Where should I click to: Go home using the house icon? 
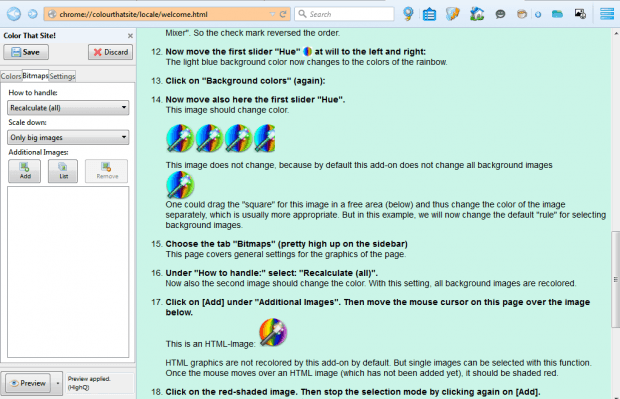coord(477,14)
